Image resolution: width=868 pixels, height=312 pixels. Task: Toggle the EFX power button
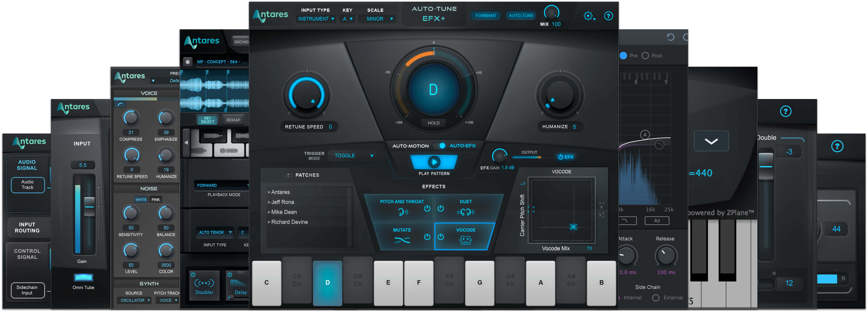coord(565,157)
